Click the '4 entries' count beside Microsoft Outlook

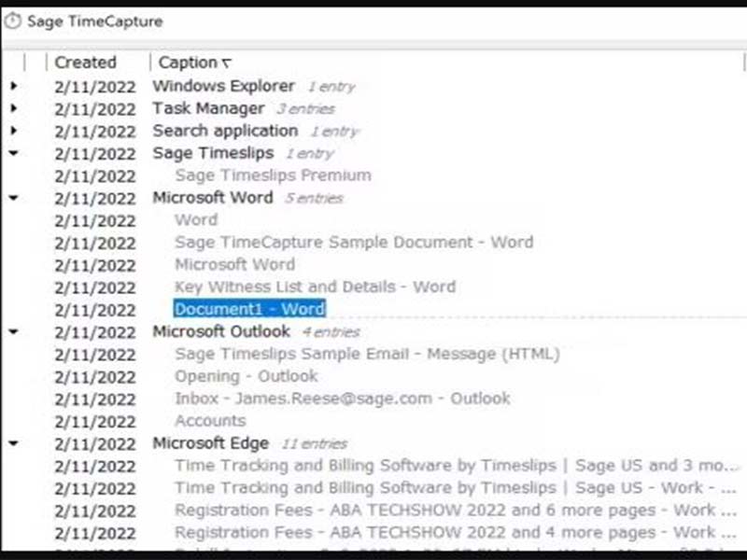[331, 332]
